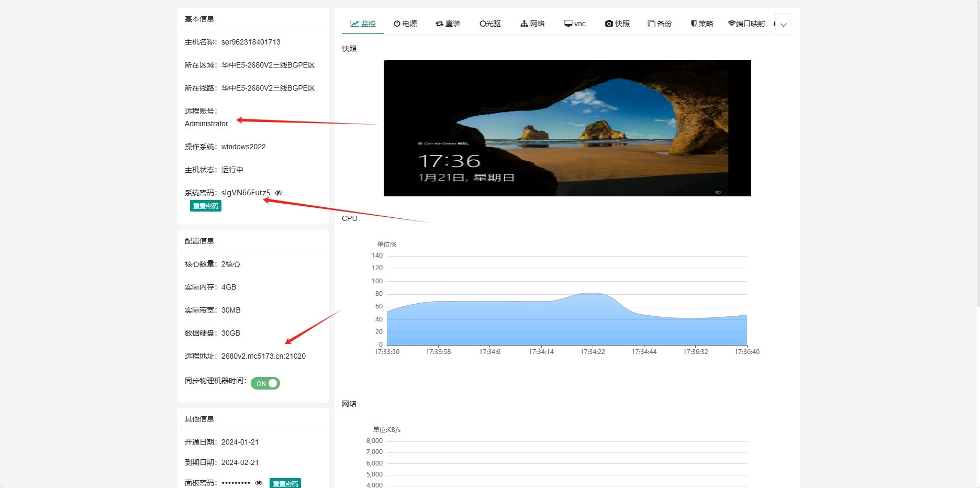Click 重置密码 beside panel password

(x=285, y=483)
